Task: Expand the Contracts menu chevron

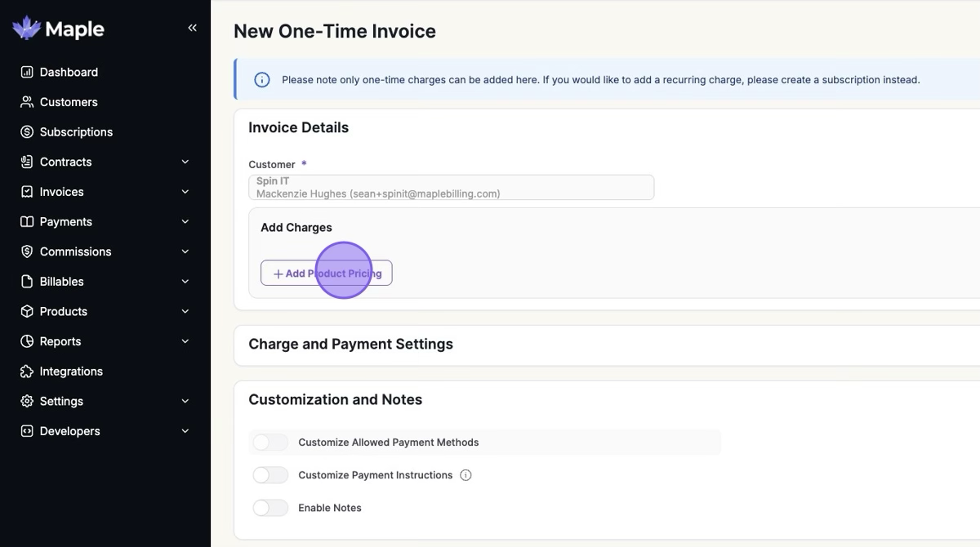Action: point(185,162)
